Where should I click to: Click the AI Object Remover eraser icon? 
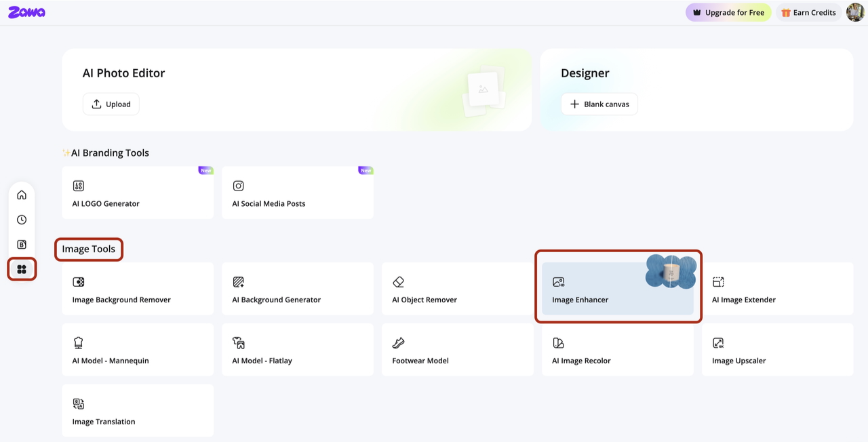[x=399, y=282]
